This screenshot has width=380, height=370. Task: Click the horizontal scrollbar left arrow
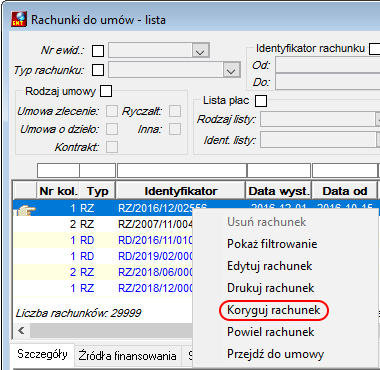point(21,330)
